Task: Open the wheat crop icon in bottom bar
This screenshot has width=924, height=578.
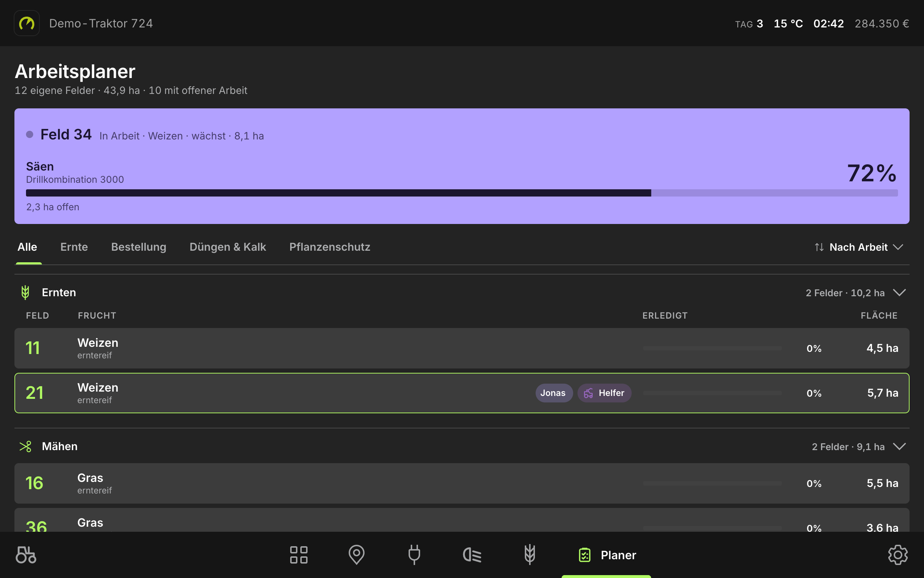Action: point(529,555)
